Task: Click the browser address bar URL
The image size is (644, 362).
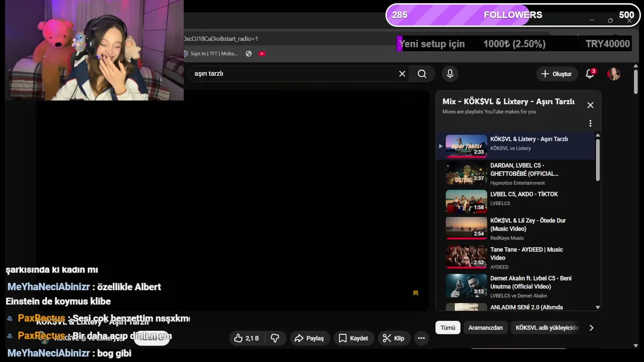Action: point(220,39)
